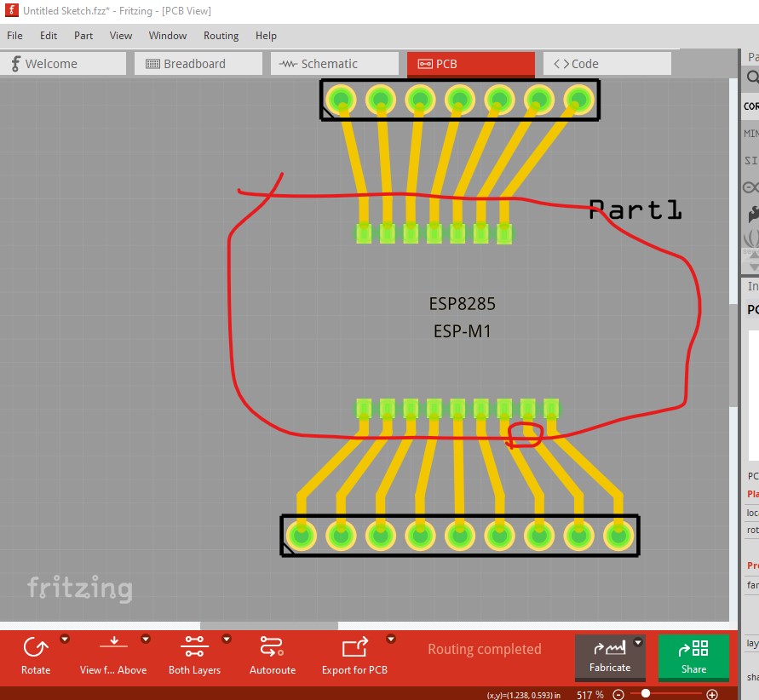The height and width of the screenshot is (700, 759).
Task: Switch to the Schematic tab
Action: (x=335, y=64)
